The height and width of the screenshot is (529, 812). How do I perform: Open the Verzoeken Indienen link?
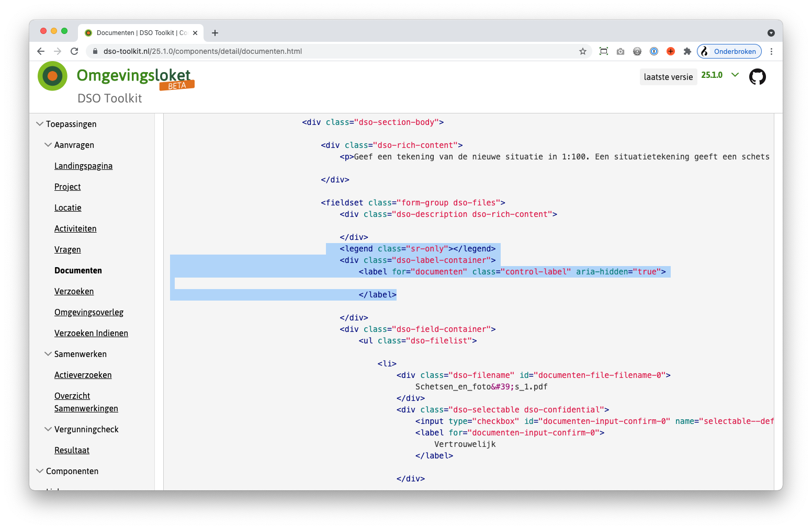[91, 333]
